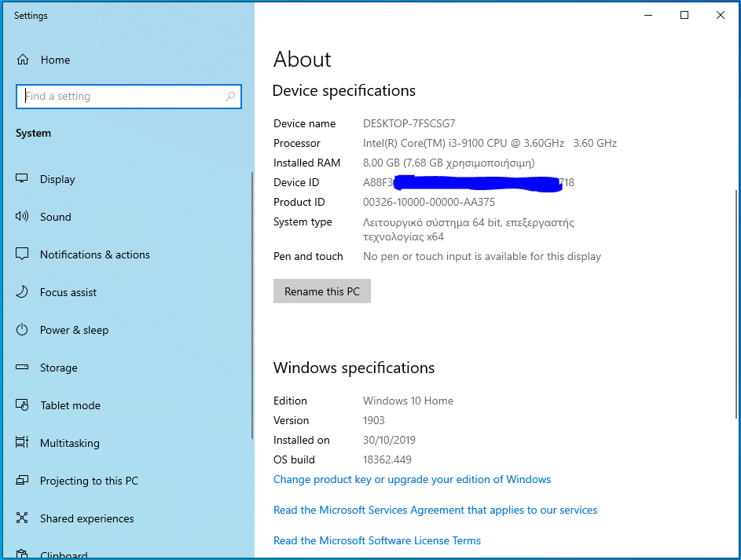The image size is (741, 560).
Task: Open Microsoft Software License Terms link
Action: (x=377, y=540)
